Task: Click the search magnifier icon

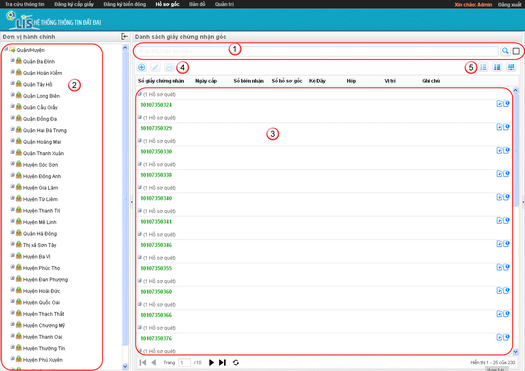Action: point(505,51)
